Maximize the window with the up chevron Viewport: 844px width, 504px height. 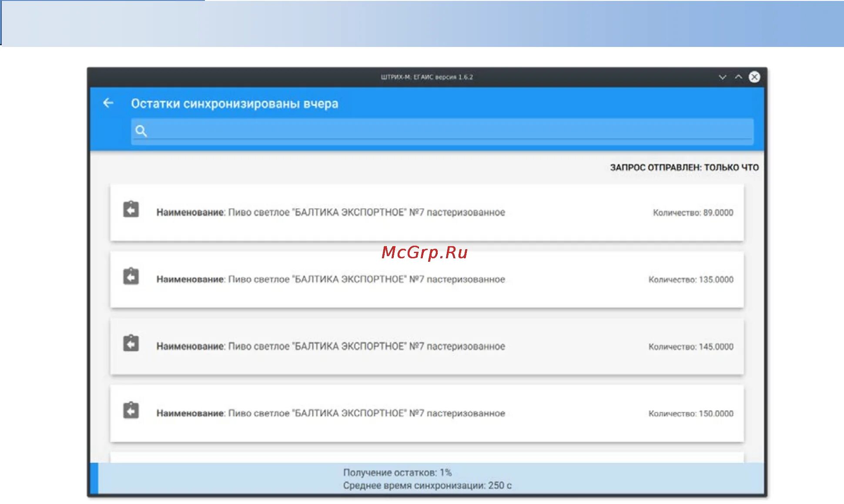[x=738, y=77]
